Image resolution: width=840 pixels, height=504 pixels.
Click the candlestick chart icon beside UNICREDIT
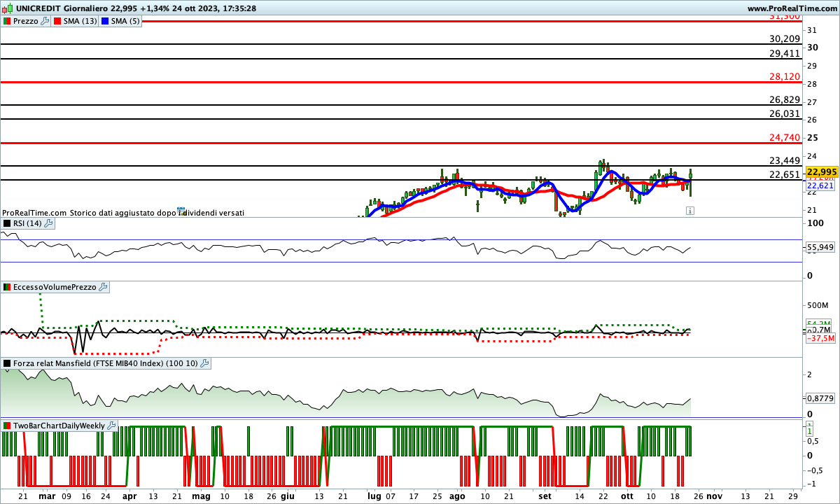tap(6, 8)
